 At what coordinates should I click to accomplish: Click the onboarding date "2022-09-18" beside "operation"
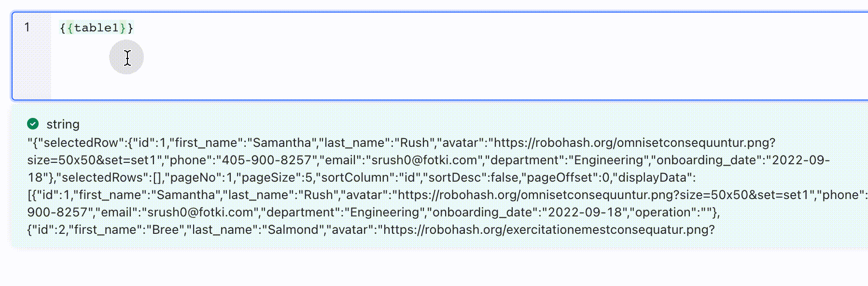pos(583,213)
